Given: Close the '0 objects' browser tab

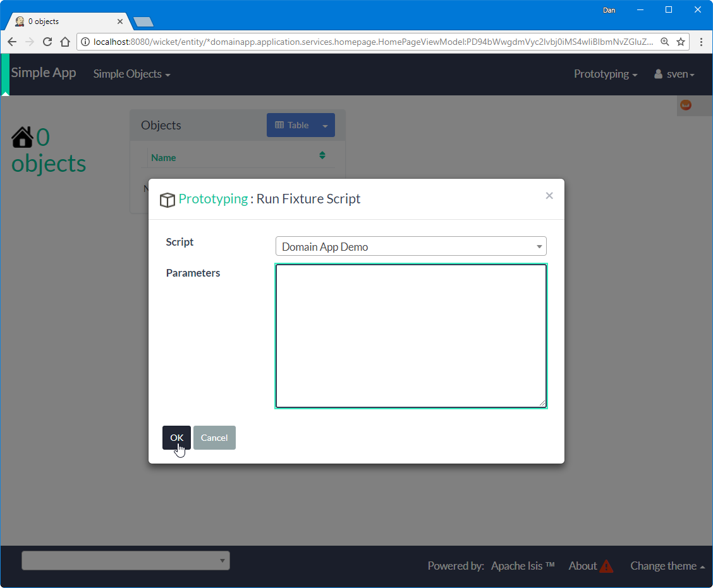Looking at the screenshot, I should (x=120, y=21).
